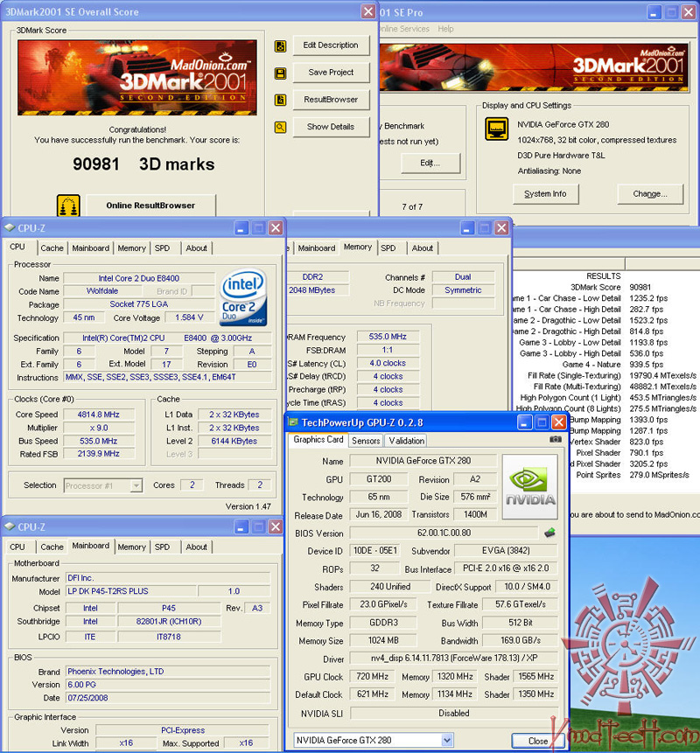The image size is (700, 753).
Task: Click the Save Project disk icon
Action: click(x=280, y=73)
